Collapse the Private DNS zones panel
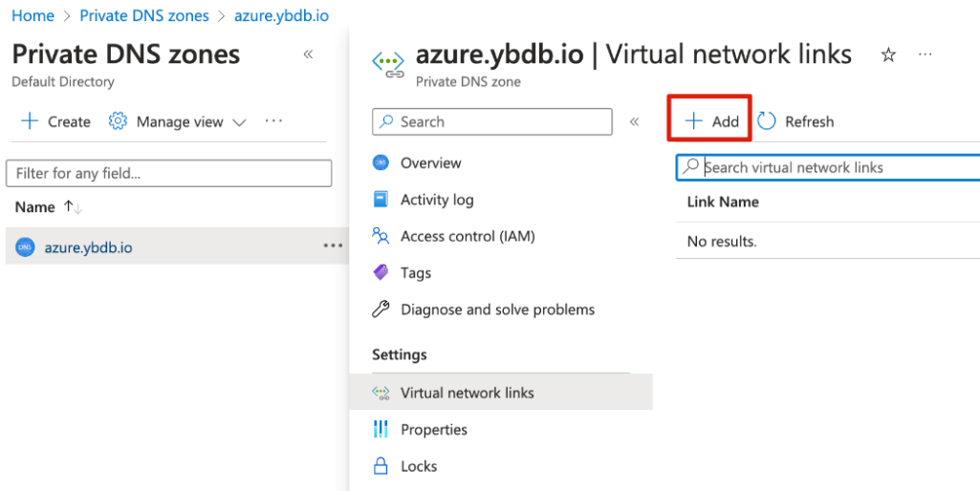 click(308, 54)
